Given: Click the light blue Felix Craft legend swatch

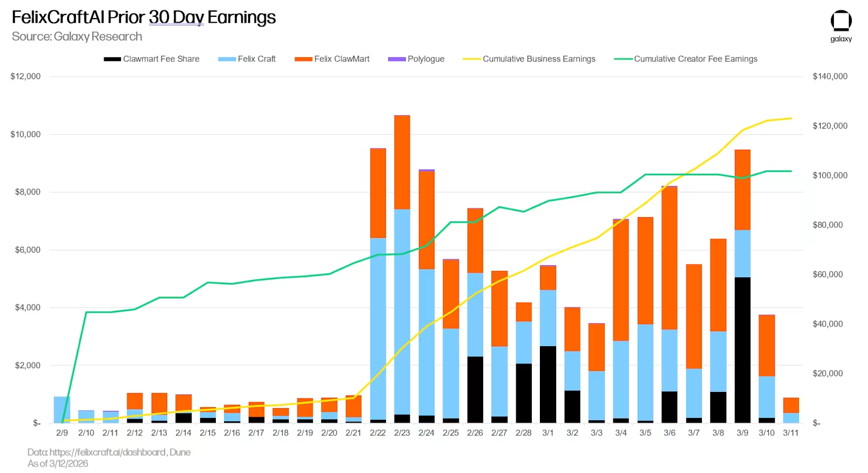Looking at the screenshot, I should coord(227,59).
